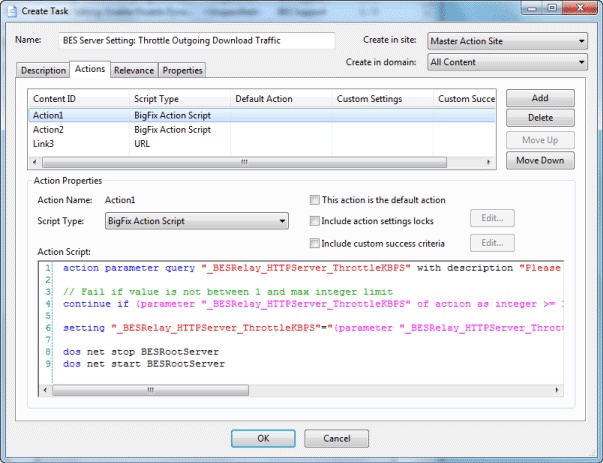This screenshot has width=603, height=463.
Task: Click the Script Type column header
Action: point(180,99)
